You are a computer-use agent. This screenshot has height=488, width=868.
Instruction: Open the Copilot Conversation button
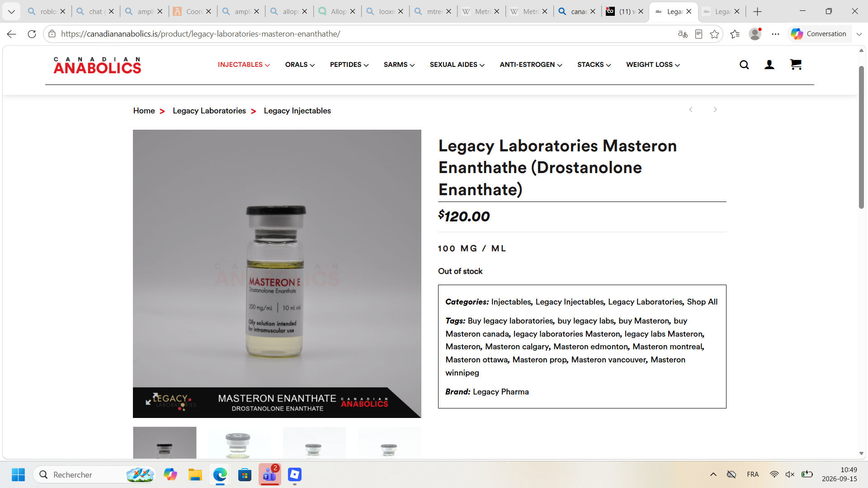[819, 34]
